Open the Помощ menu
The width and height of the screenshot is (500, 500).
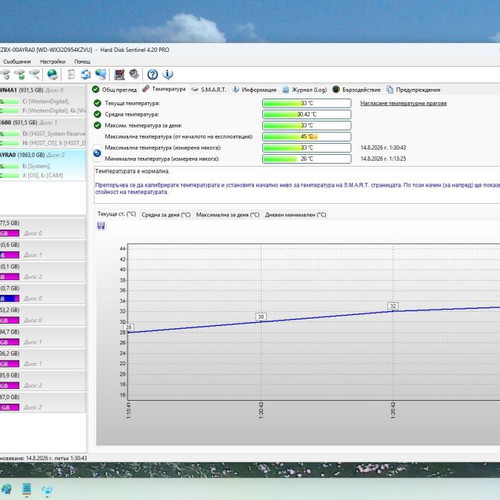(x=82, y=62)
